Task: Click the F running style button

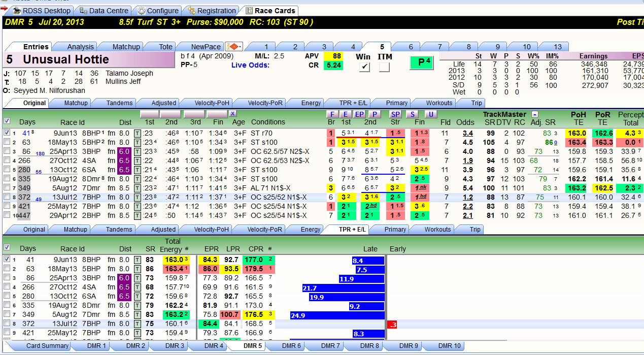Action: [331, 114]
